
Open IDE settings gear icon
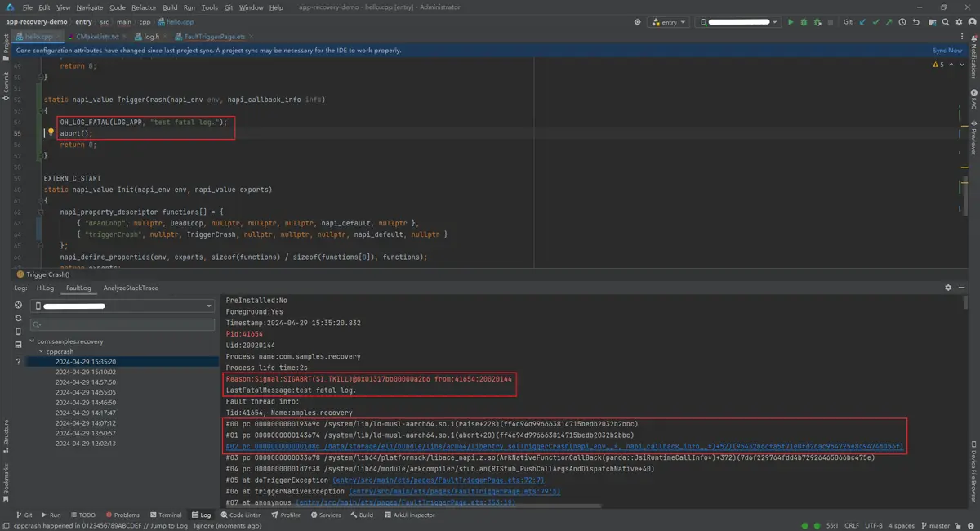(959, 22)
